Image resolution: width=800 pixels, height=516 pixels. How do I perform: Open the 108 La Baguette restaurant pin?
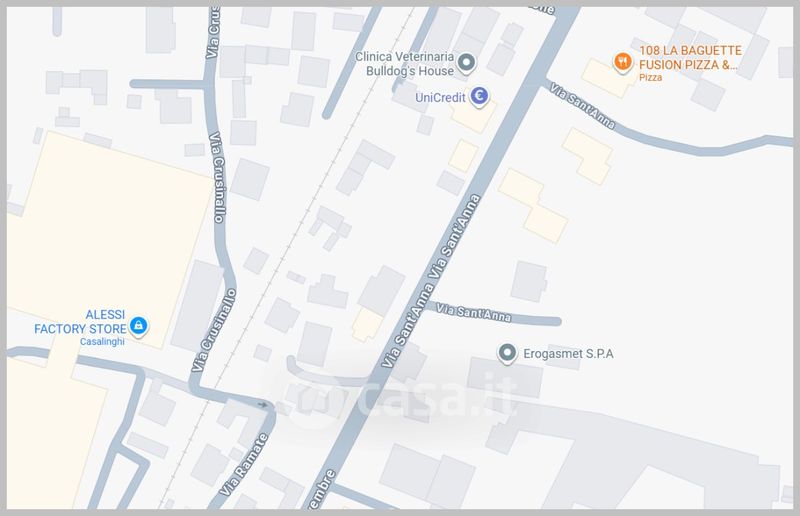tap(622, 62)
